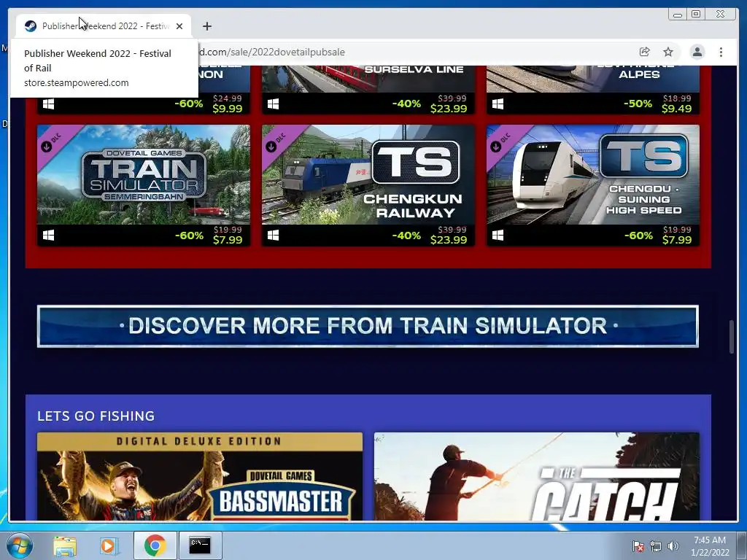Click the share page icon in address bar
Image resolution: width=747 pixels, height=560 pixels.
click(645, 52)
